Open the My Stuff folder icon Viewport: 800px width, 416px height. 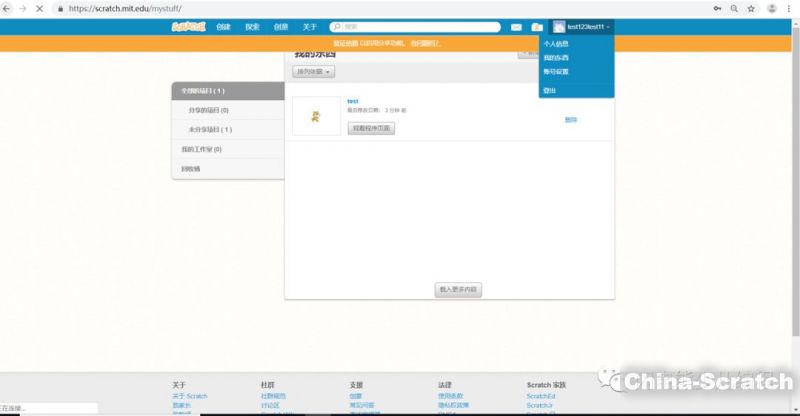coord(537,27)
